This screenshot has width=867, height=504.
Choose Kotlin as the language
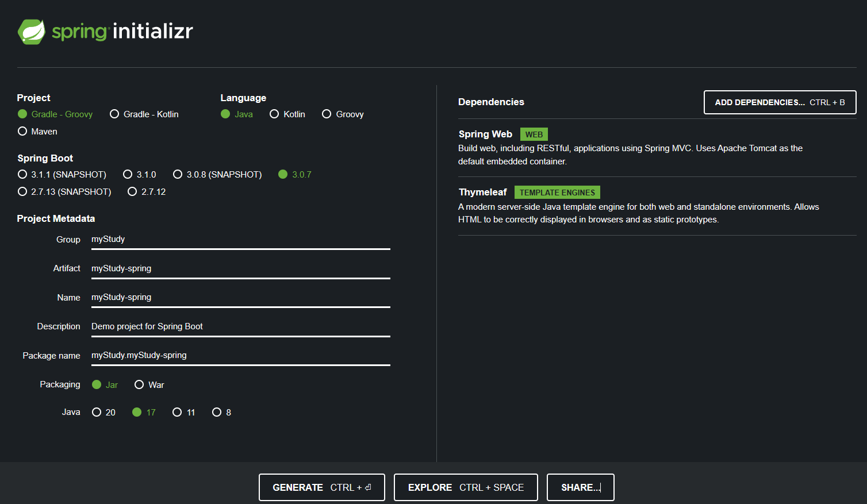[287, 114]
